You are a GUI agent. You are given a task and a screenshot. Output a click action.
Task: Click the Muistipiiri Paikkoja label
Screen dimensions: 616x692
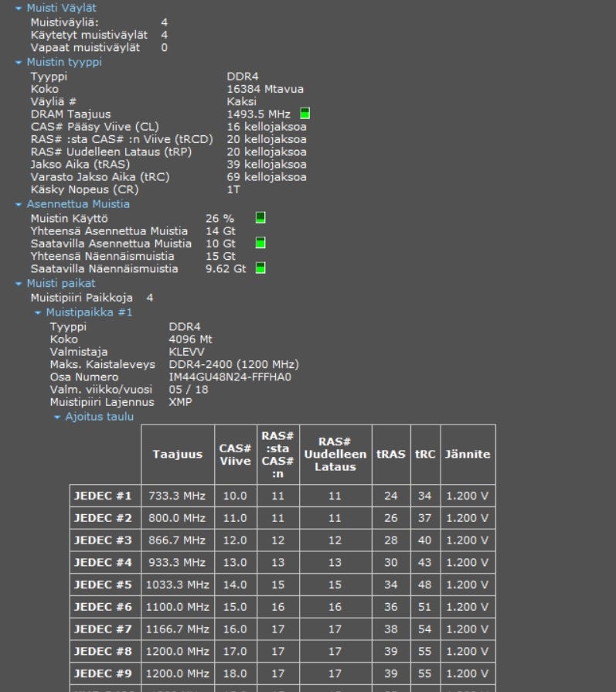point(82,298)
